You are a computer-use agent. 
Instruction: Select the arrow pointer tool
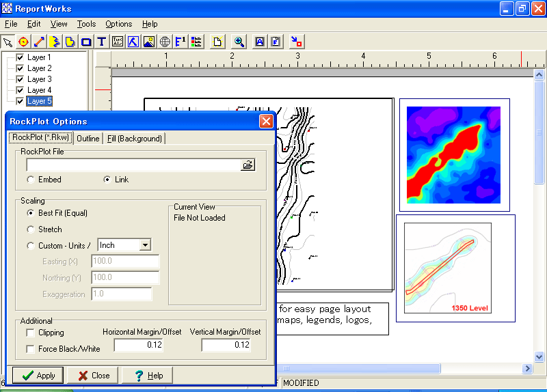8,42
